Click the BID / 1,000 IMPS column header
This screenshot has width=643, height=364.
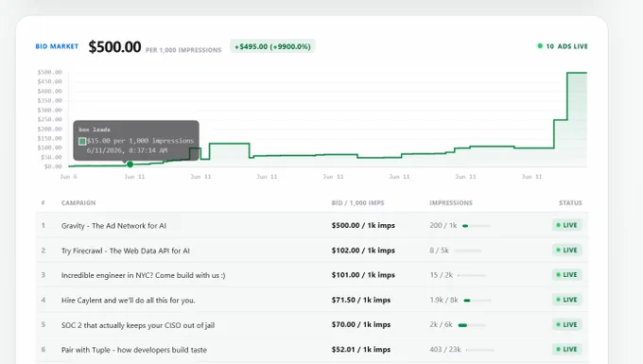coord(357,203)
